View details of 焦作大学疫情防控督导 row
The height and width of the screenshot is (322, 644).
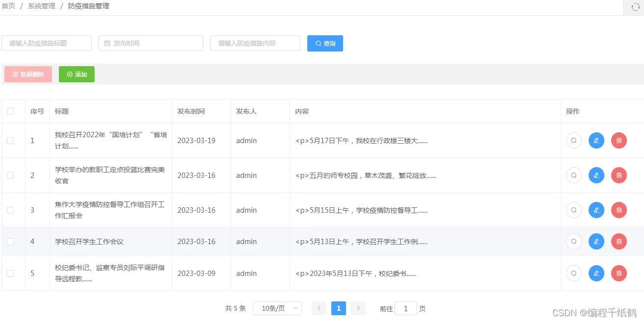pos(574,210)
